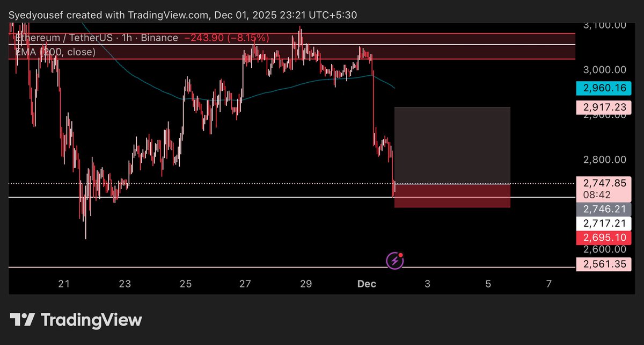Click the 3,100.00 price scale value
The image size is (644, 345).
[x=604, y=25]
